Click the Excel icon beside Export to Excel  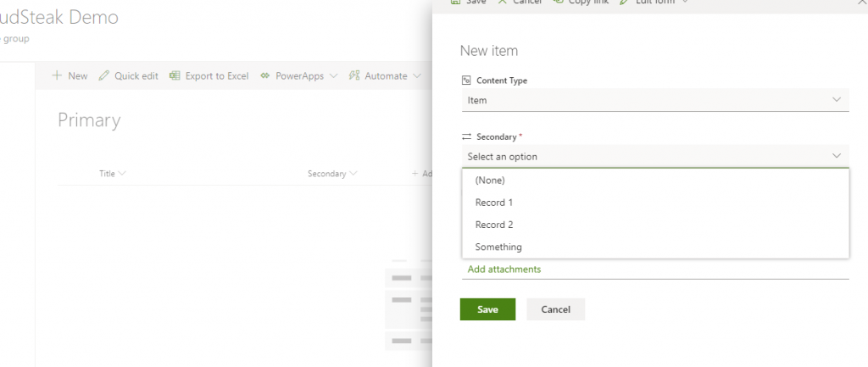(175, 75)
